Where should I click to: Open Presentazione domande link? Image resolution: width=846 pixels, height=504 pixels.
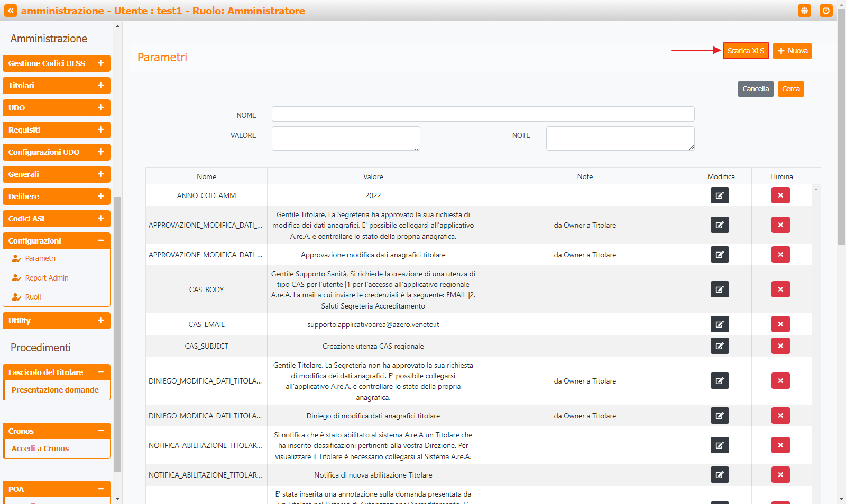55,390
